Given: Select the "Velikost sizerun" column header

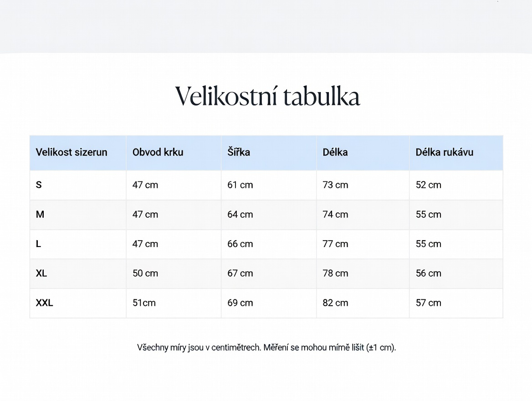Looking at the screenshot, I should (72, 152).
